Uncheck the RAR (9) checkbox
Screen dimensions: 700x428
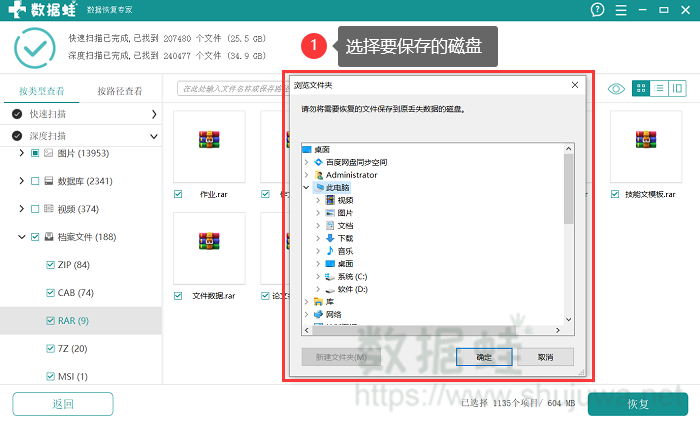pyautogui.click(x=50, y=320)
